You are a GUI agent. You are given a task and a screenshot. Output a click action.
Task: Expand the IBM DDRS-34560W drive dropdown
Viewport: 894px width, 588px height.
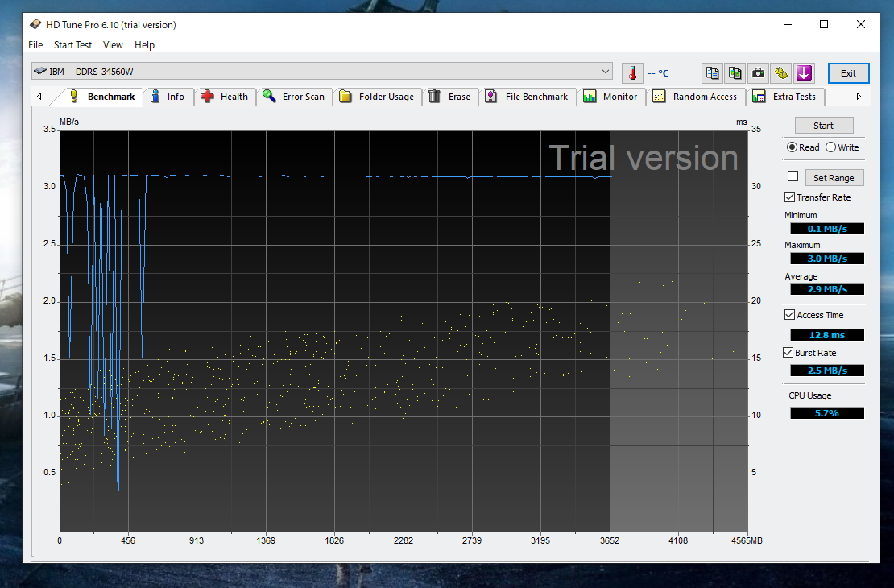pyautogui.click(x=606, y=72)
